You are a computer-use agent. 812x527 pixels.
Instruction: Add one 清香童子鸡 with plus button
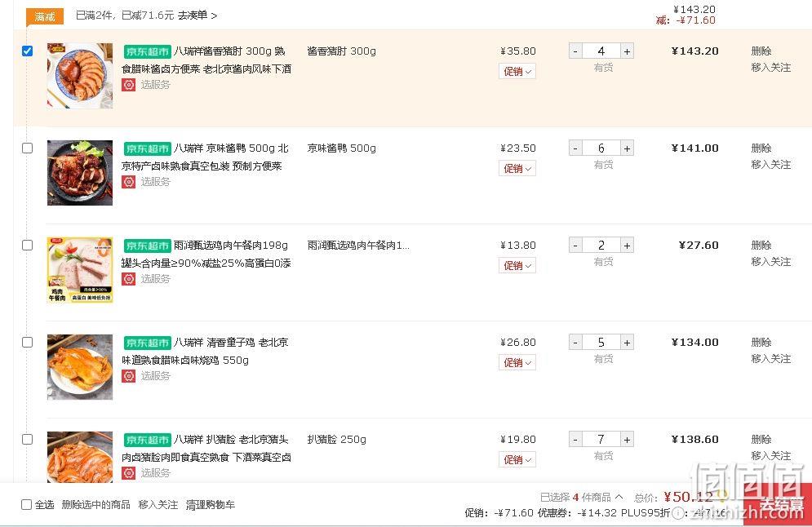coord(627,342)
